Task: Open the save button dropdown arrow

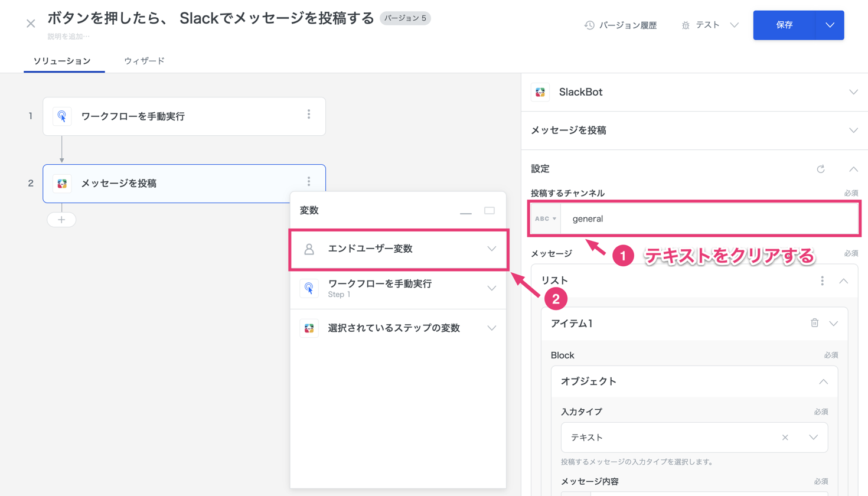Action: [x=830, y=25]
